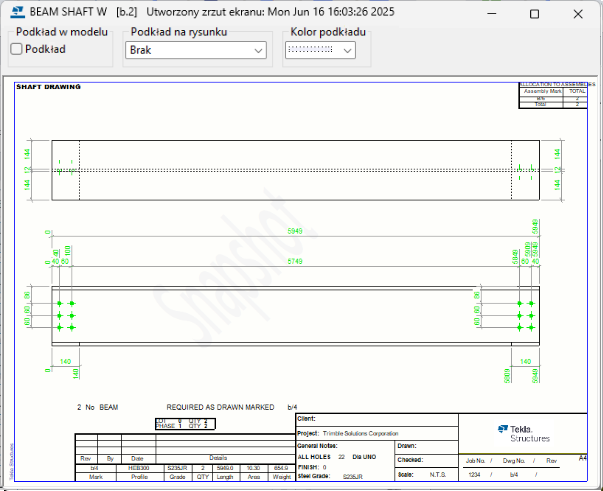Screen dimensions: 603x491
Task: Click the 'Length' column label
Action: point(225,477)
